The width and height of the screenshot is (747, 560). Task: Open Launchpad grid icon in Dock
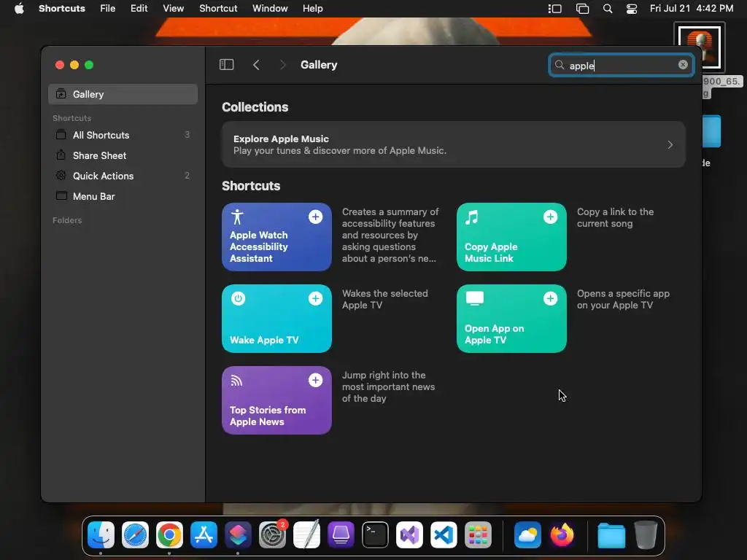pos(479,534)
